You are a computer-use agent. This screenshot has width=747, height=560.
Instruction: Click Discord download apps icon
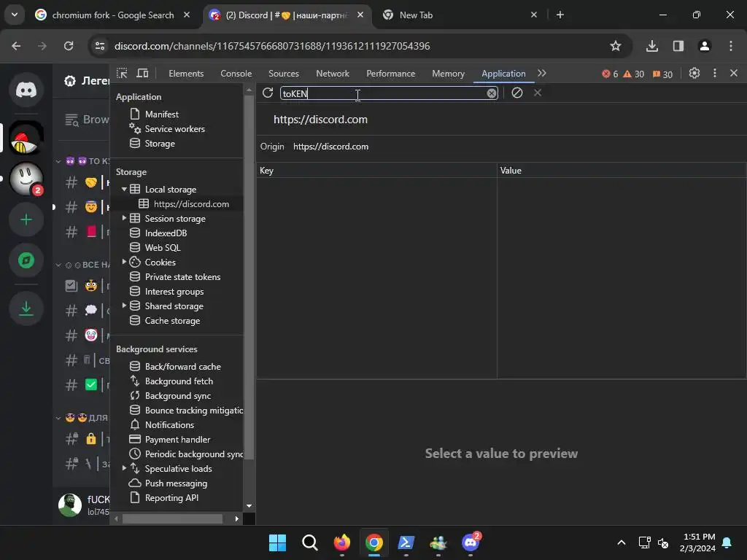[x=26, y=308]
